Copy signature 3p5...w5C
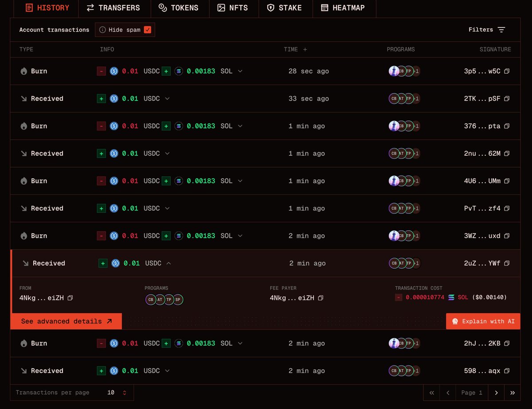This screenshot has width=532, height=409. pos(507,71)
